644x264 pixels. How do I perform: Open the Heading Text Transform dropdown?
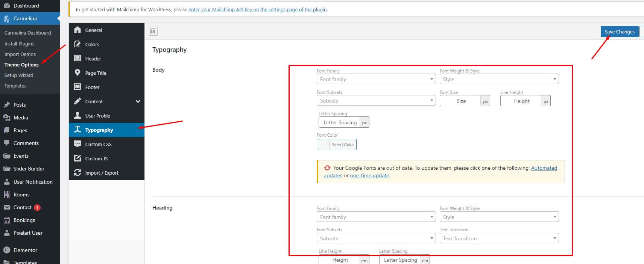499,238
